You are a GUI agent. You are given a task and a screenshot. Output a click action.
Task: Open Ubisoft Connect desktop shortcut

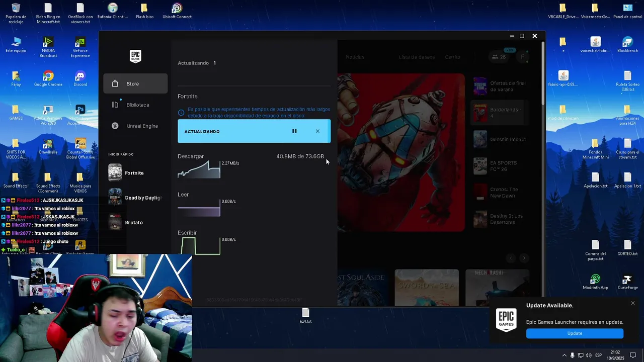pyautogui.click(x=177, y=11)
